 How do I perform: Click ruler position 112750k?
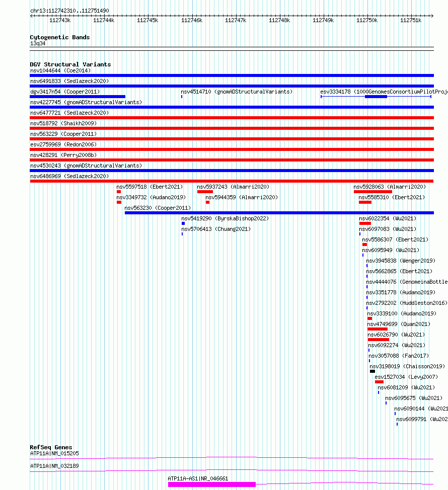pos(367,20)
